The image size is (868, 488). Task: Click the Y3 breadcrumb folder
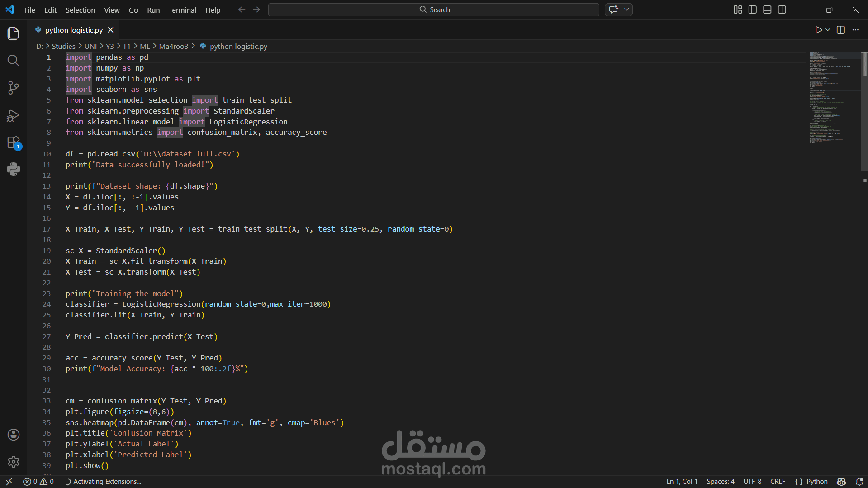point(110,46)
